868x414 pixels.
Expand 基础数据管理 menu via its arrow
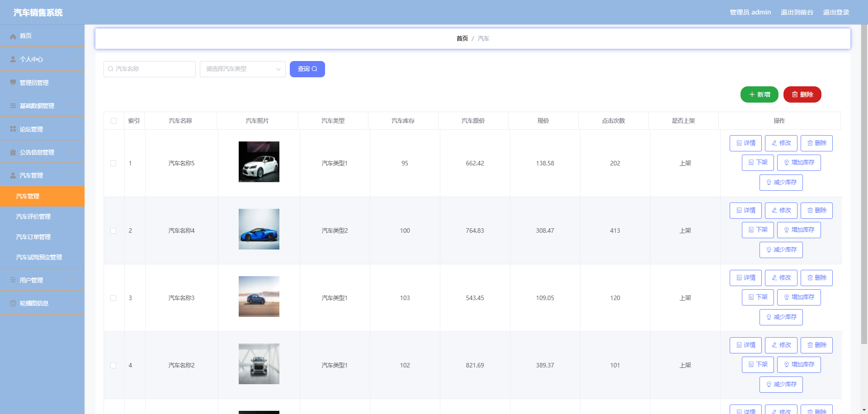click(74, 105)
